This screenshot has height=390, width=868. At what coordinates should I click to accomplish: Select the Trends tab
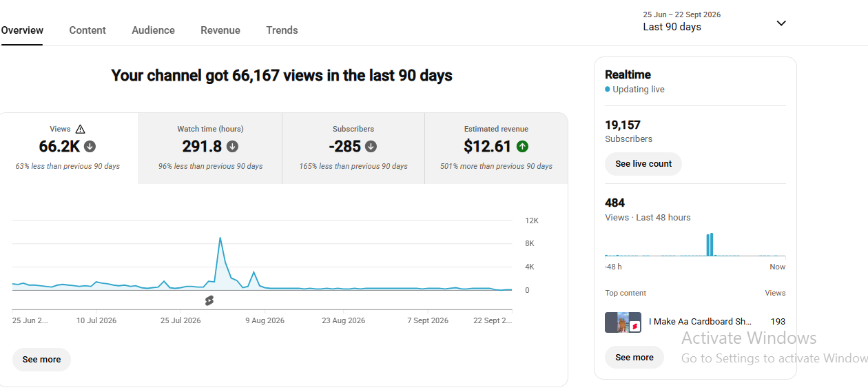282,30
